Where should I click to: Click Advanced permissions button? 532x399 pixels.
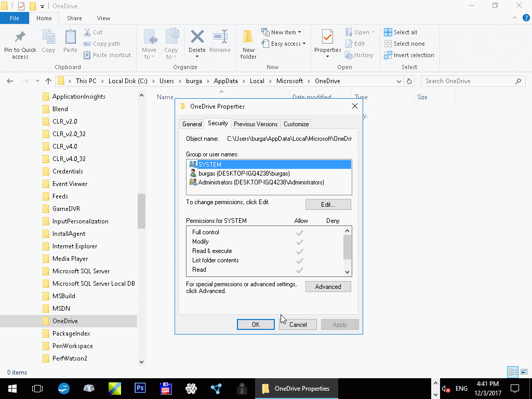click(x=328, y=287)
